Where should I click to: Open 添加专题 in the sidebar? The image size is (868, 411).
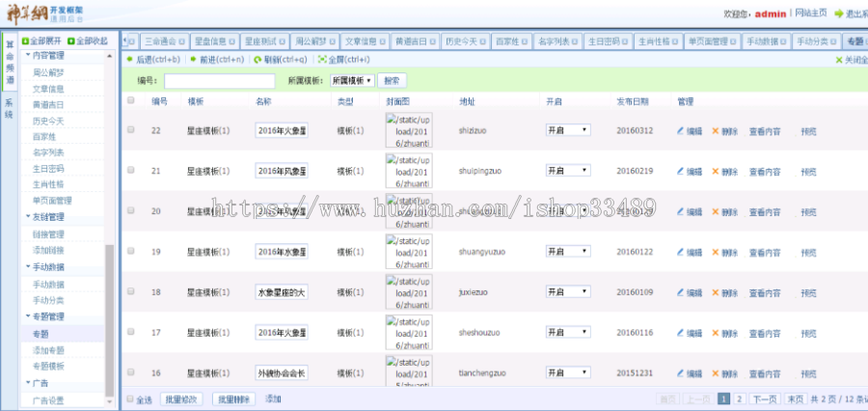(49, 350)
